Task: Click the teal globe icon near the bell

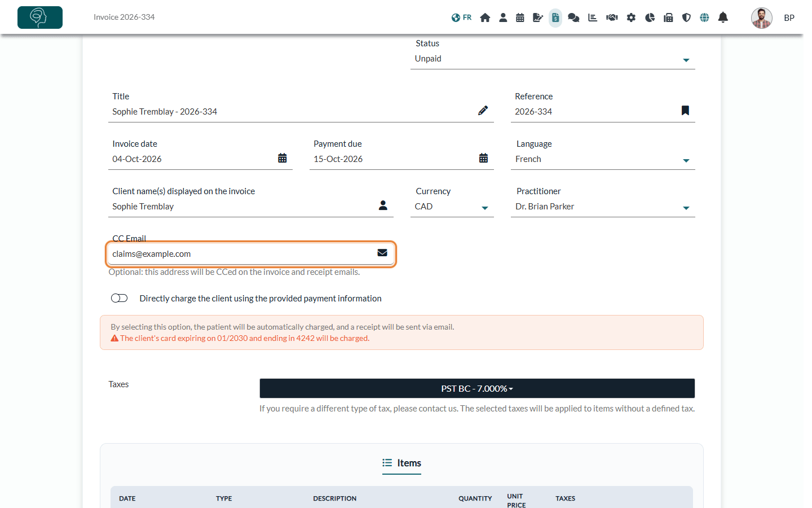Action: click(x=704, y=17)
